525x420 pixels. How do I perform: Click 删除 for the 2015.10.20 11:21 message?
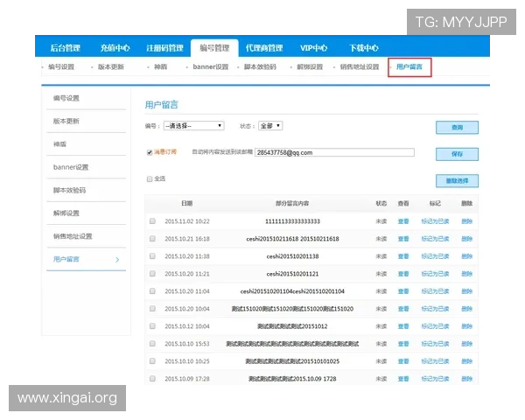tap(466, 274)
